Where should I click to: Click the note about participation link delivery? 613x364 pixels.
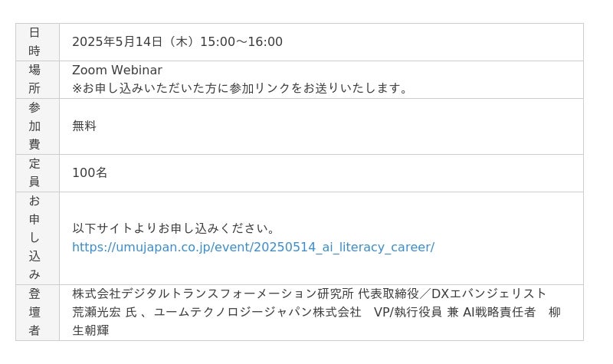240,88
